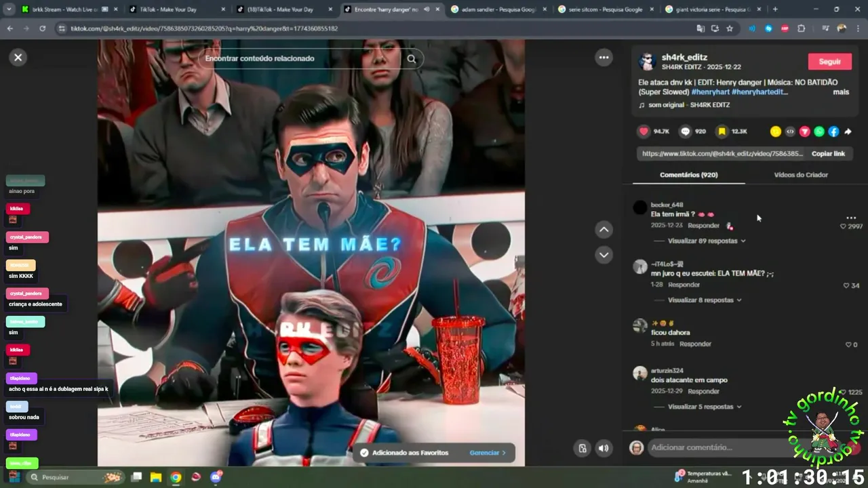Open the three-dot video options menu
Screen dimensions: 868x488
(x=604, y=58)
